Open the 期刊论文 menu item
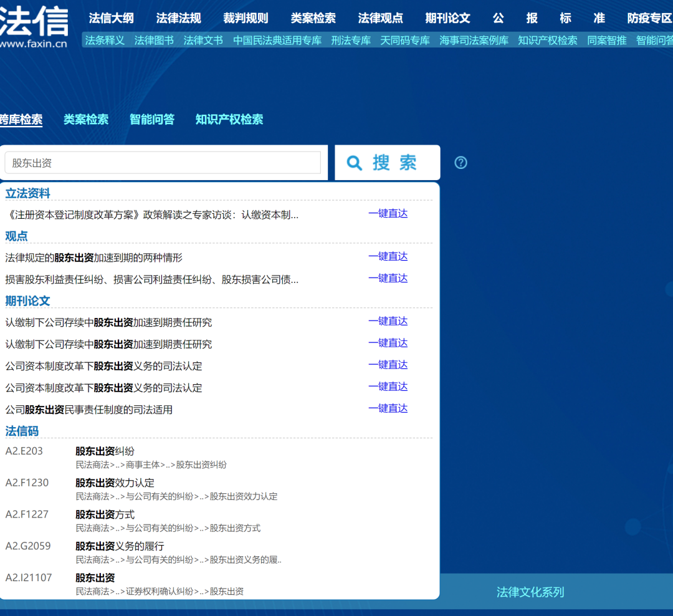Screen dimensions: 673x616 [x=448, y=18]
